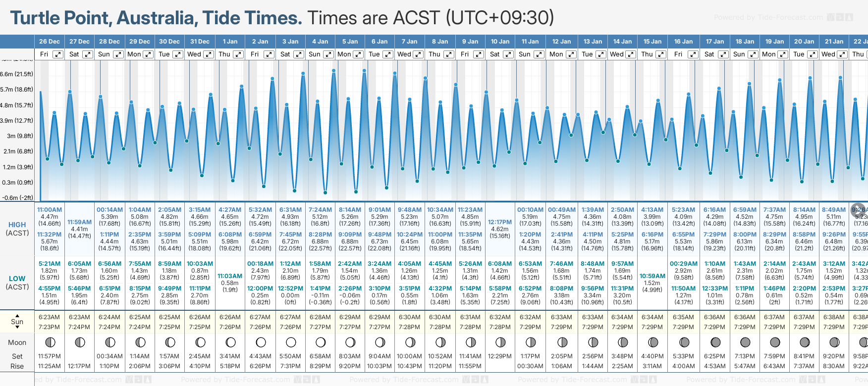The width and height of the screenshot is (868, 386).
Task: Click the full moon icon for 3 Jan
Action: [291, 342]
